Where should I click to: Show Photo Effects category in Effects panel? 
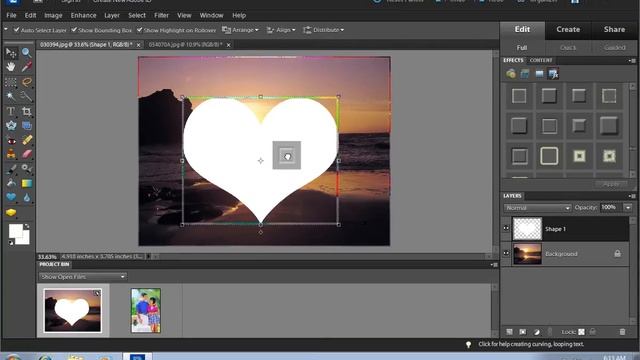(539, 74)
